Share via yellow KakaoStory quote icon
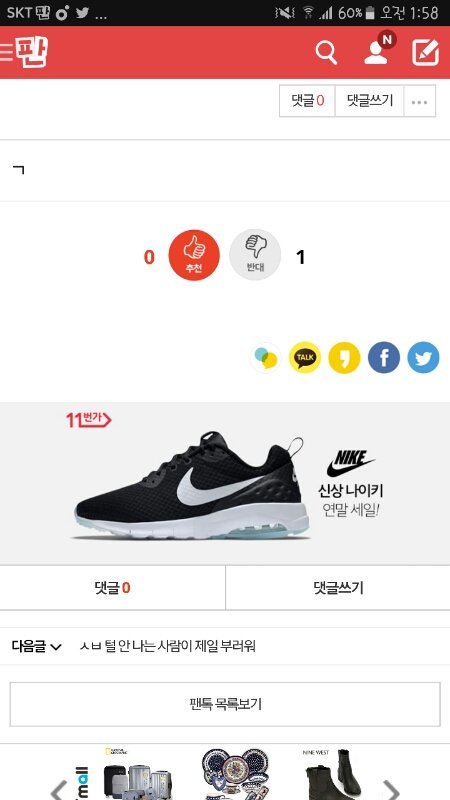Image resolution: width=450 pixels, height=800 pixels. [344, 358]
